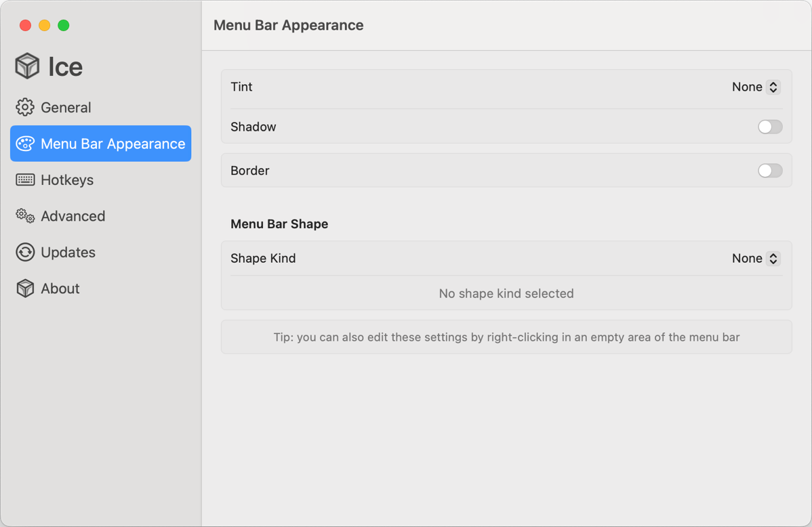Screen dimensions: 812x527
Task: Expand the Shape Kind dropdown
Action: (x=755, y=258)
